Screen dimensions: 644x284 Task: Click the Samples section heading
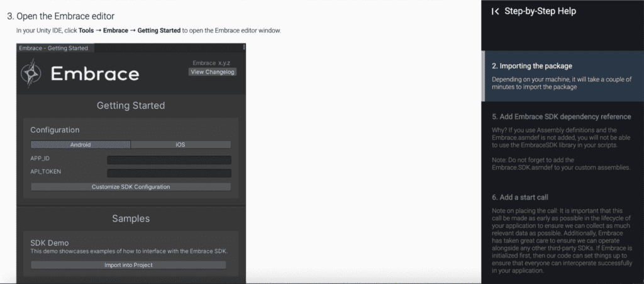(x=131, y=219)
